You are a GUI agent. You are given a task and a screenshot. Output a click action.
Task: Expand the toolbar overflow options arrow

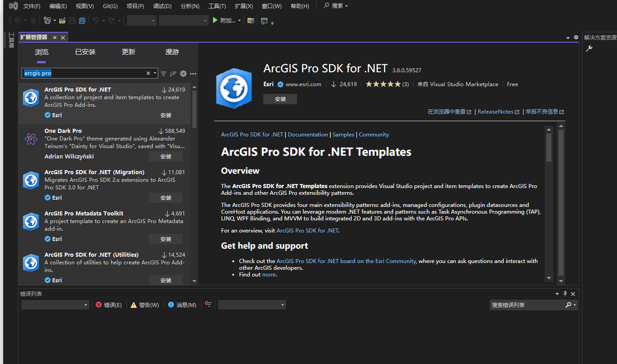coord(272,22)
